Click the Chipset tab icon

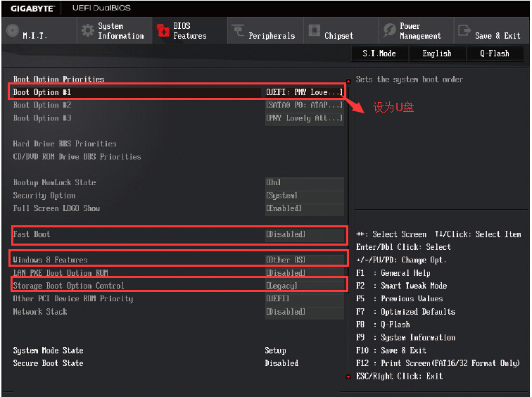(314, 30)
